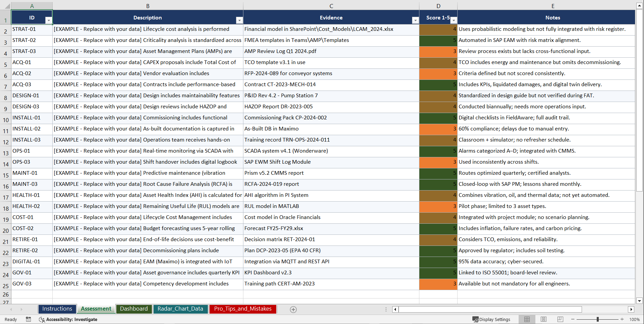Open the Description column filter dropdown
This screenshot has width=644, height=324.
(239, 20)
